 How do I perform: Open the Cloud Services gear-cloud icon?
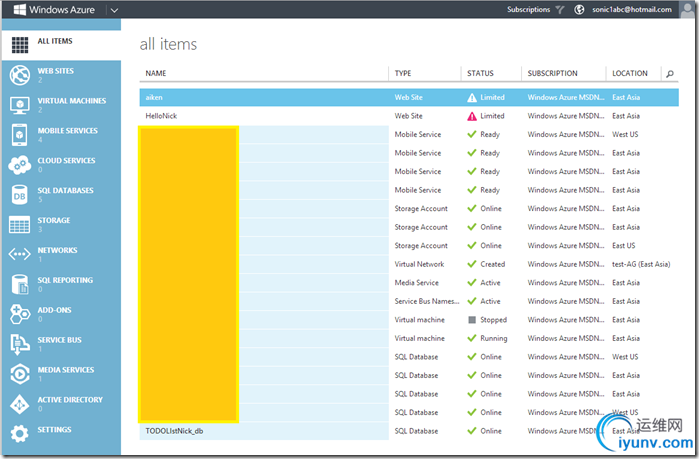tap(20, 165)
